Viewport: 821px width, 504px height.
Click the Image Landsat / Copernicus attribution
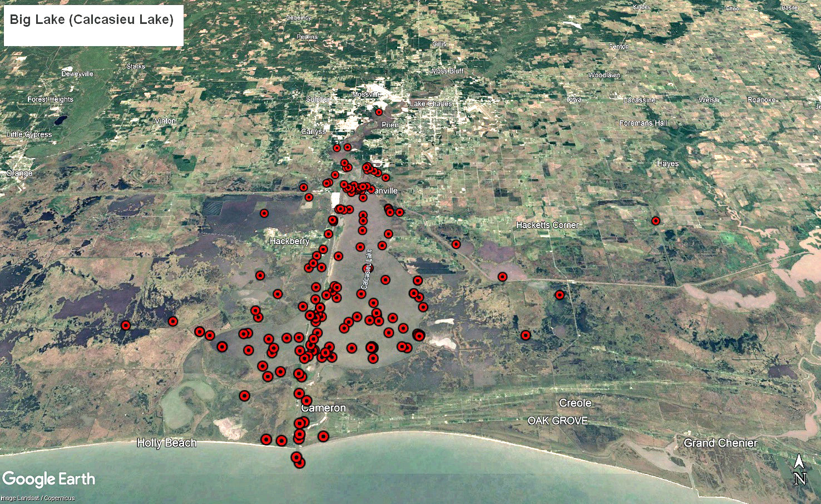38,498
